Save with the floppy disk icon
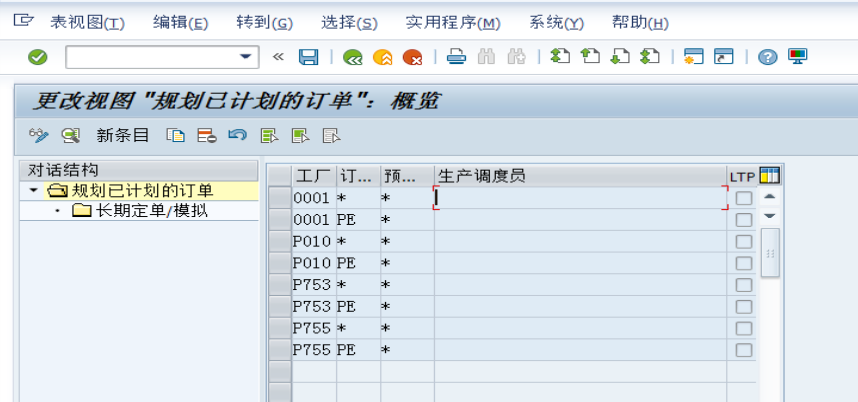The image size is (858, 402). [309, 57]
